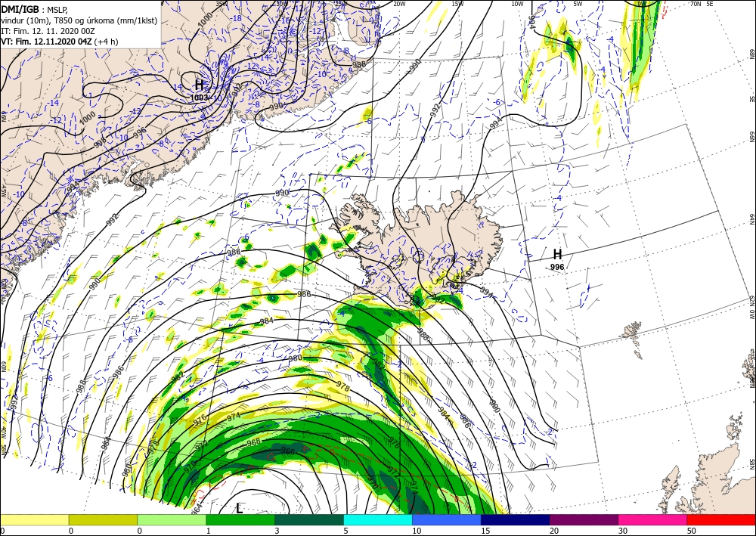This screenshot has width=756, height=536.
Task: Click the 996 value under eastern H
Action: click(557, 267)
